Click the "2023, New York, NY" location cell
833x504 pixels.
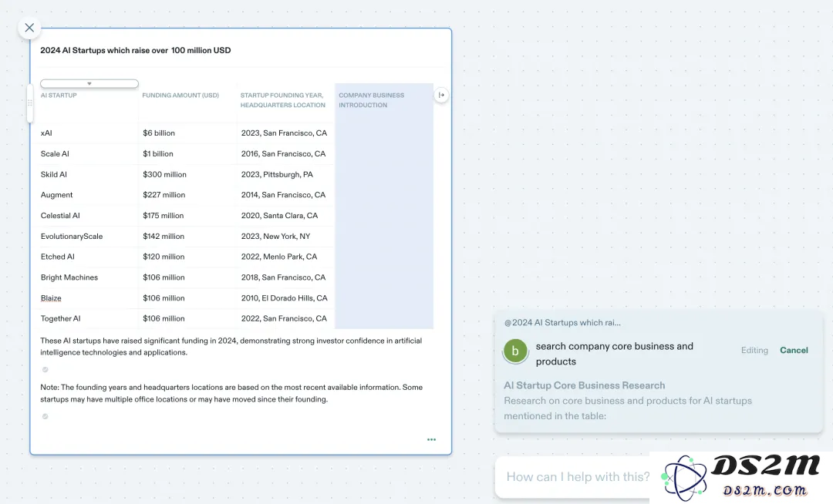[x=275, y=237]
